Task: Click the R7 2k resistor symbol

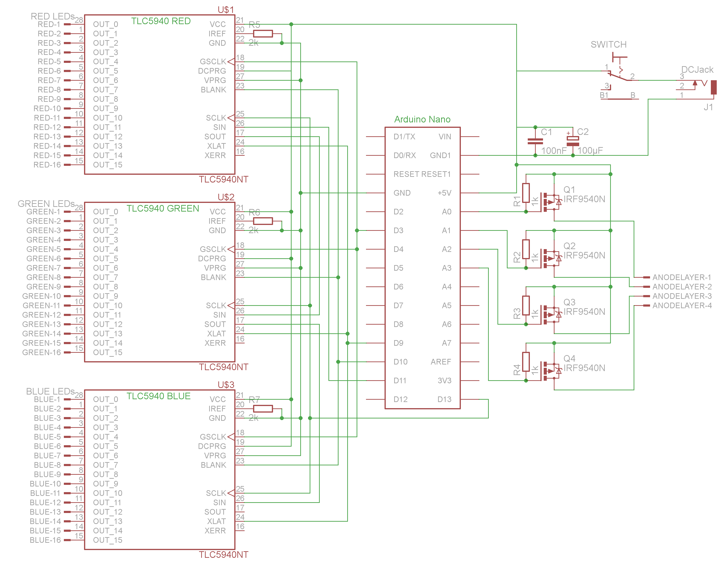Action: pos(263,409)
